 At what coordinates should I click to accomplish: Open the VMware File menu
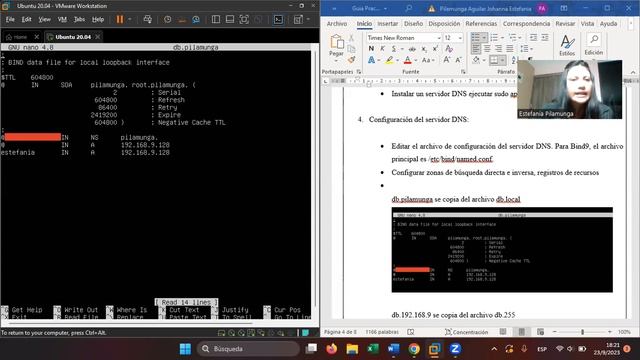(10, 19)
